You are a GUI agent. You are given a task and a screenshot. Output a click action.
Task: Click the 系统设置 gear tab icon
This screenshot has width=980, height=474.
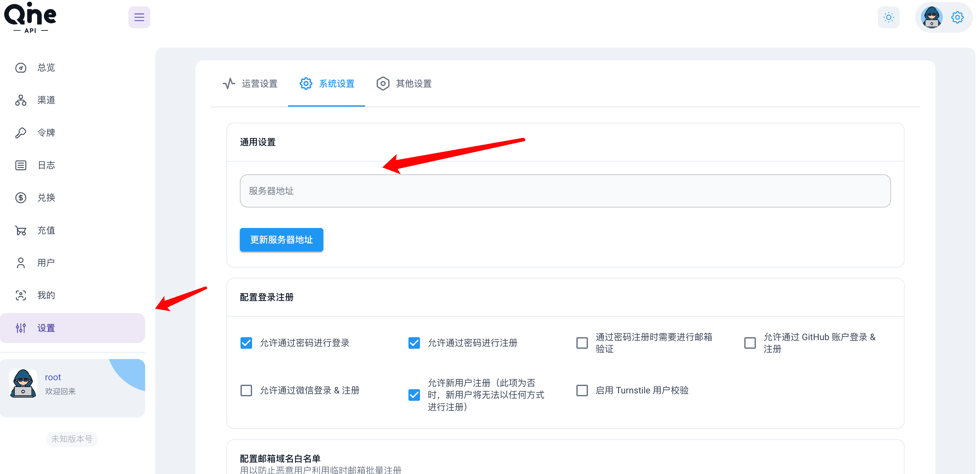[305, 83]
